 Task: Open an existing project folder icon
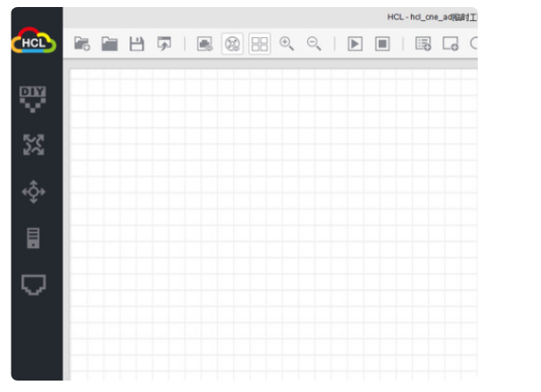click(x=109, y=44)
